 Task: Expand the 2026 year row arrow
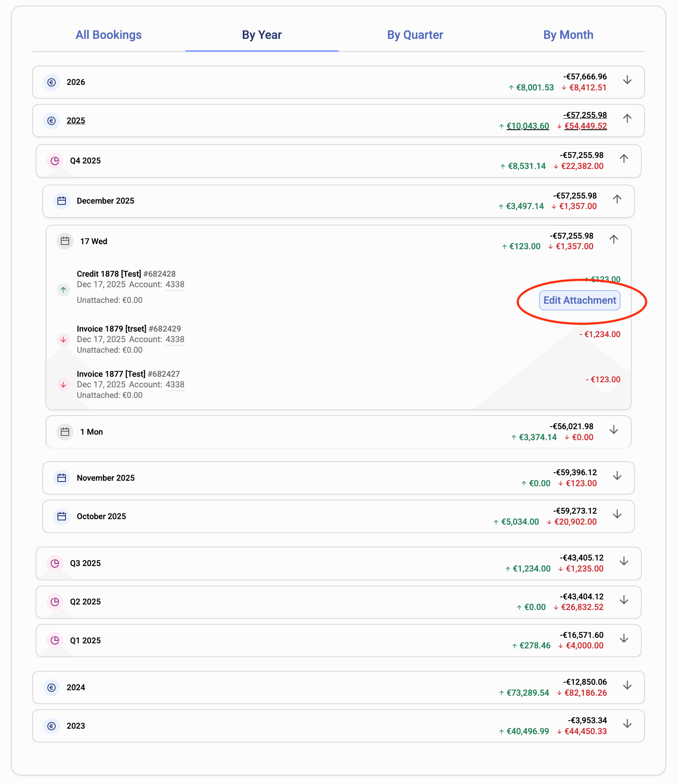[627, 80]
